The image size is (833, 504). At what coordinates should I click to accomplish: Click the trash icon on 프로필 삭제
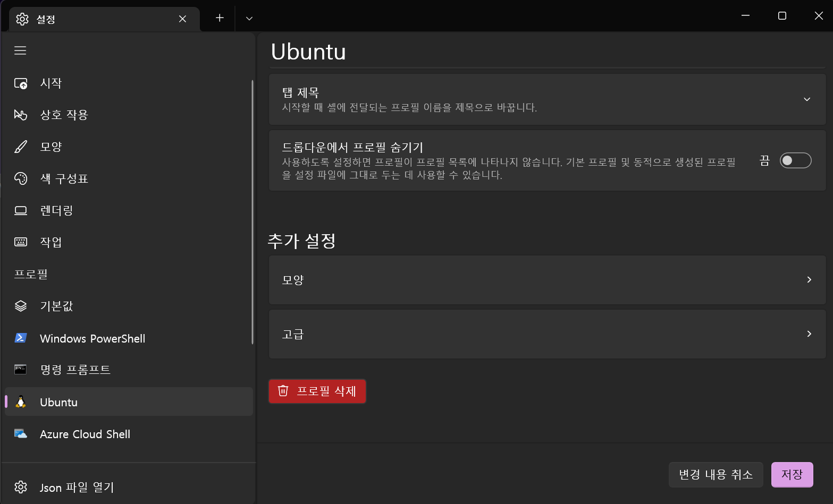[x=283, y=391]
